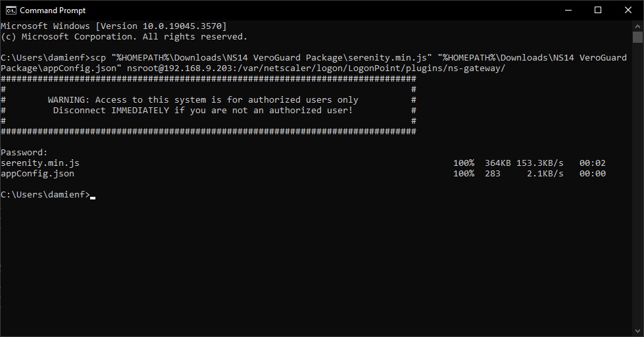This screenshot has width=644, height=337.
Task: Click the scrollbar up arrow
Action: [637, 25]
